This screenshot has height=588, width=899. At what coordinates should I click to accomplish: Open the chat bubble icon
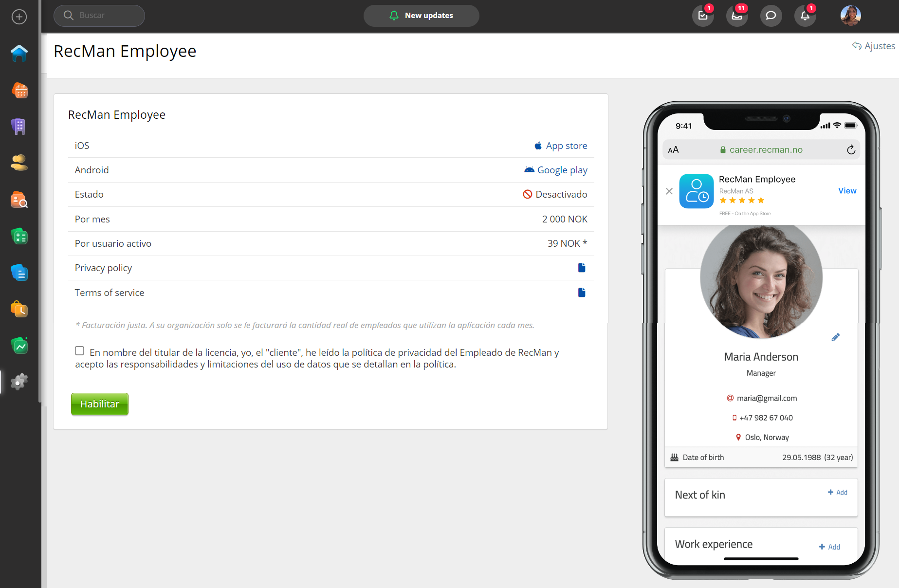click(771, 16)
